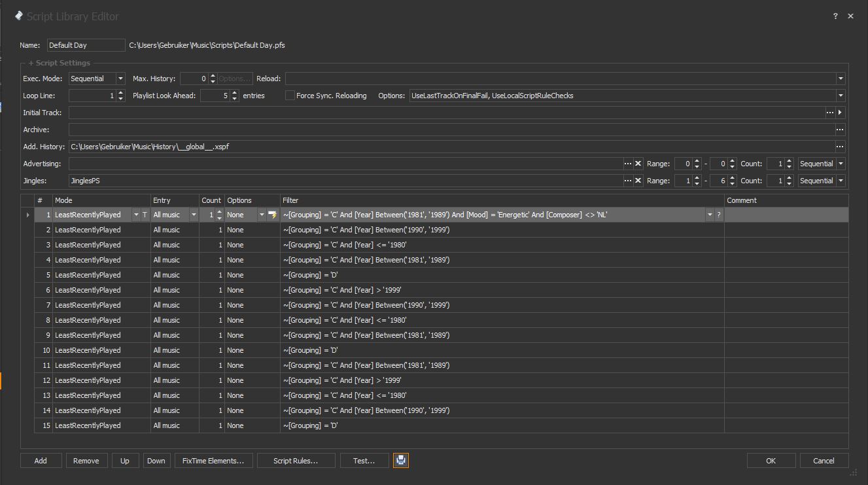Image resolution: width=868 pixels, height=485 pixels.
Task: Open the Jingles Sequential dropdown
Action: point(841,181)
